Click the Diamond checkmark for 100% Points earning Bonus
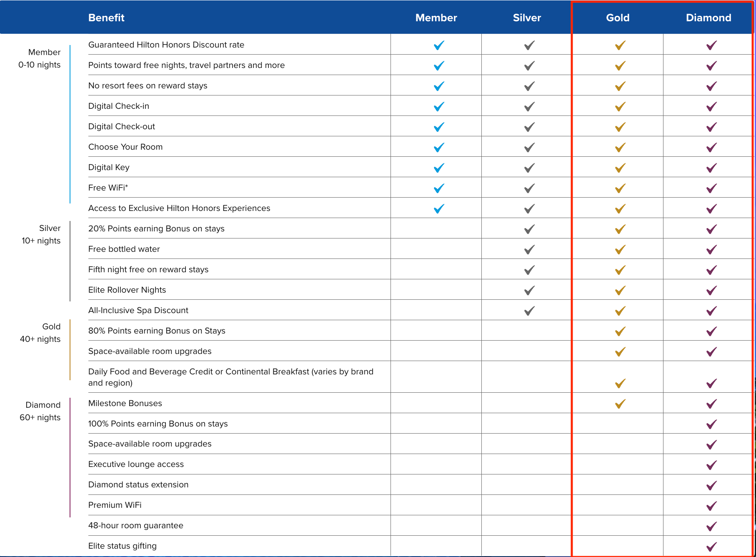756x557 pixels. click(x=711, y=424)
